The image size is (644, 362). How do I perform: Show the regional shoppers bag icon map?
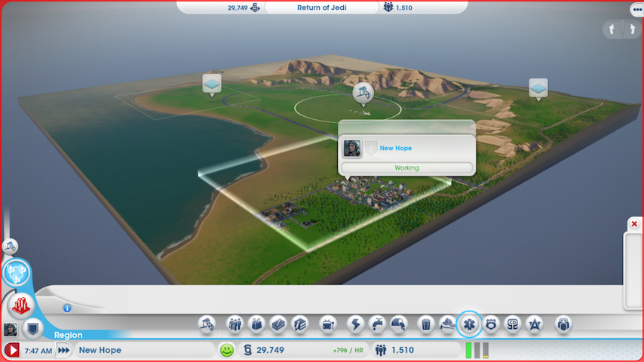pos(256,324)
